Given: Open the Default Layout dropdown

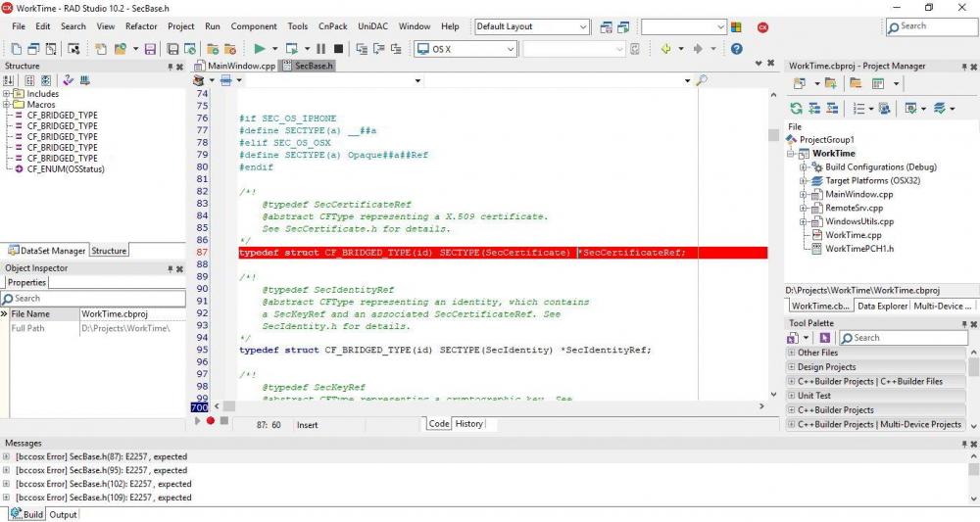Looking at the screenshot, I should (583, 27).
